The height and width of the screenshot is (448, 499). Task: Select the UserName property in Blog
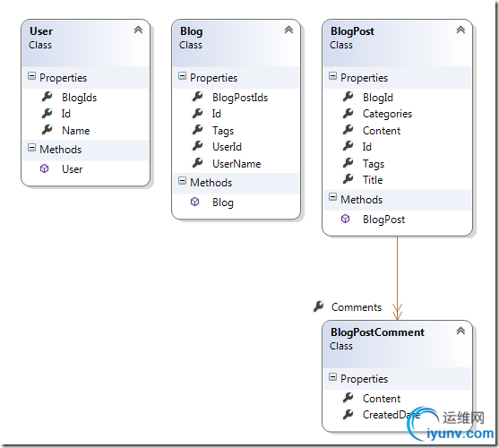(237, 164)
